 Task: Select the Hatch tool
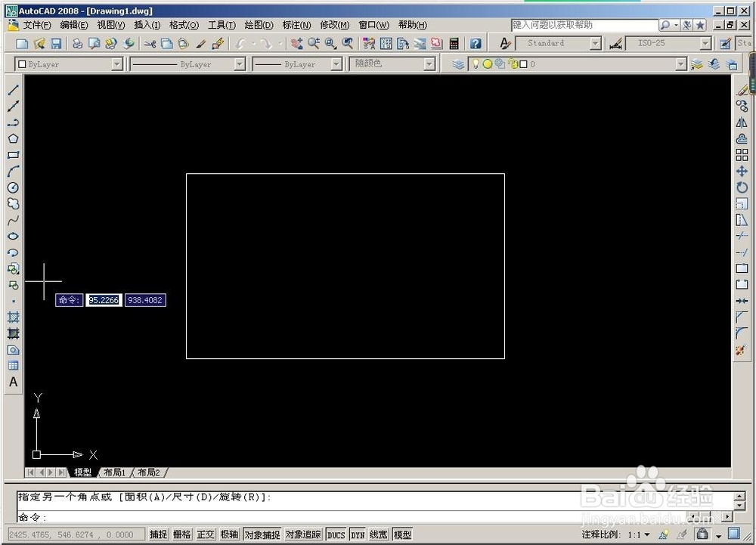[13, 317]
